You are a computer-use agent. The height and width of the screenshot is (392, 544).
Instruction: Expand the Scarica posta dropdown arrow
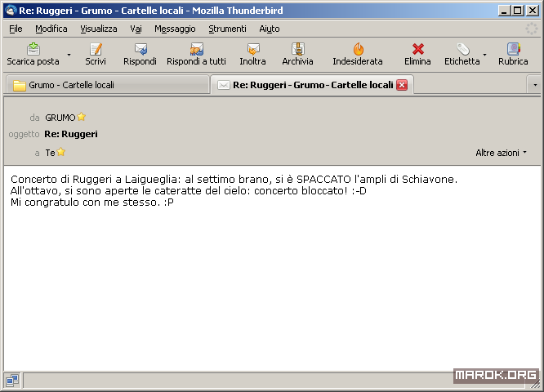[x=69, y=56]
